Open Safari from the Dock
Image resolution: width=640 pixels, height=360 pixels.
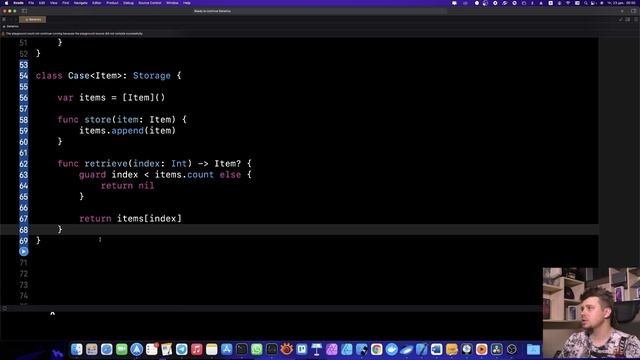point(107,349)
